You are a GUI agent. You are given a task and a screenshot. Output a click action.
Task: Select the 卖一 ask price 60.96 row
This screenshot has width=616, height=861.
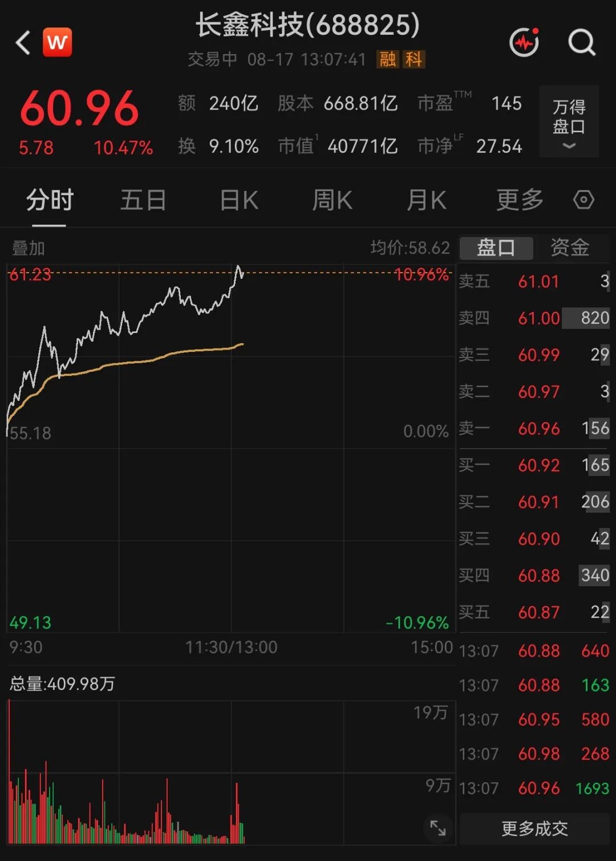click(534, 428)
